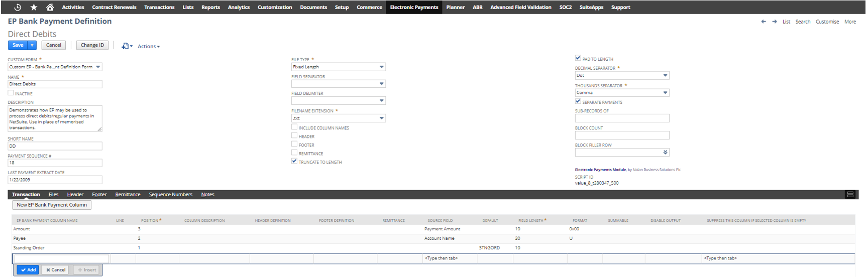Click the Amount row in the column list
868x277 pixels.
[22, 229]
